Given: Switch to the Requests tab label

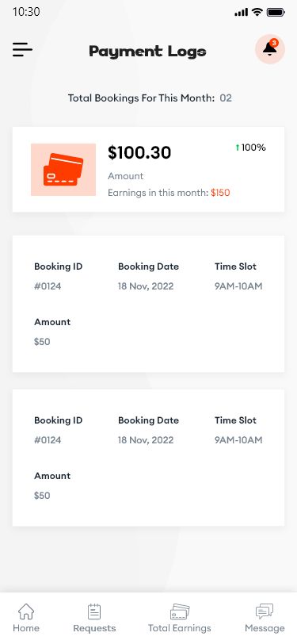Looking at the screenshot, I should coord(94,628).
